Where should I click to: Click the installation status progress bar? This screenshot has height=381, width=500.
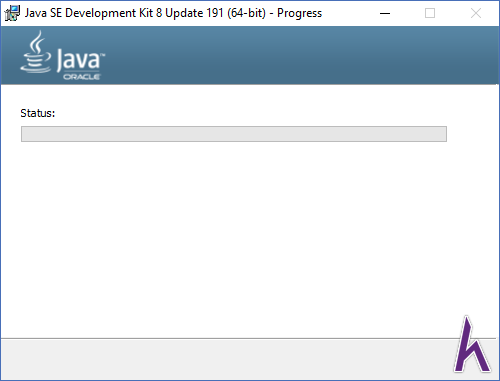(x=234, y=134)
